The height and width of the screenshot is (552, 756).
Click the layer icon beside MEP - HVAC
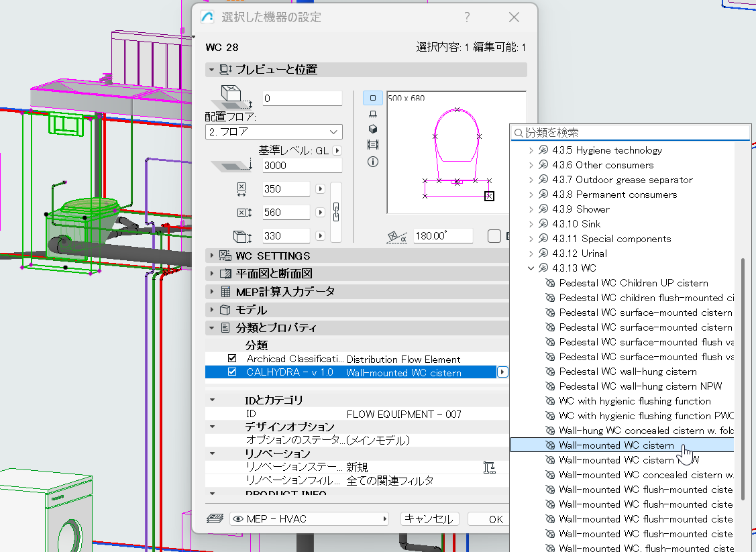click(215, 518)
